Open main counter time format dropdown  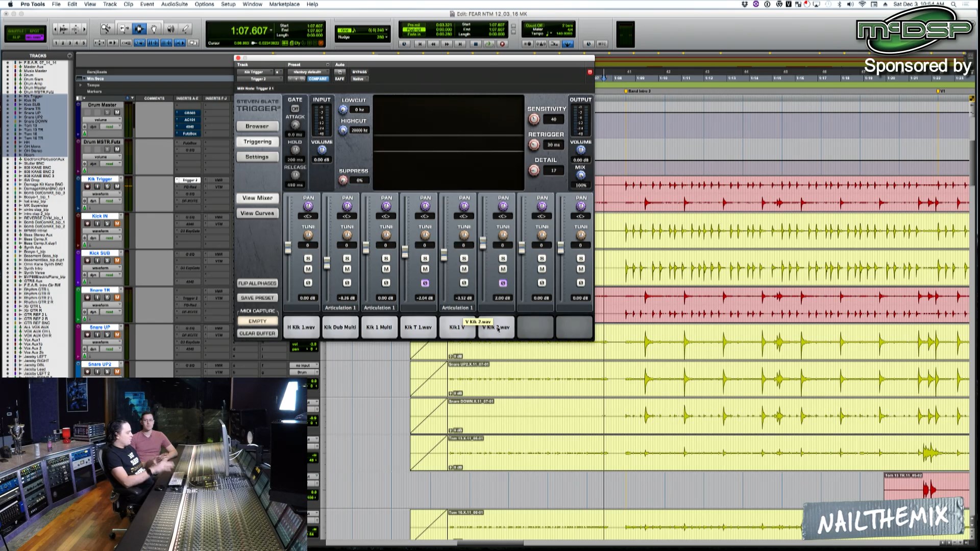[x=271, y=31]
